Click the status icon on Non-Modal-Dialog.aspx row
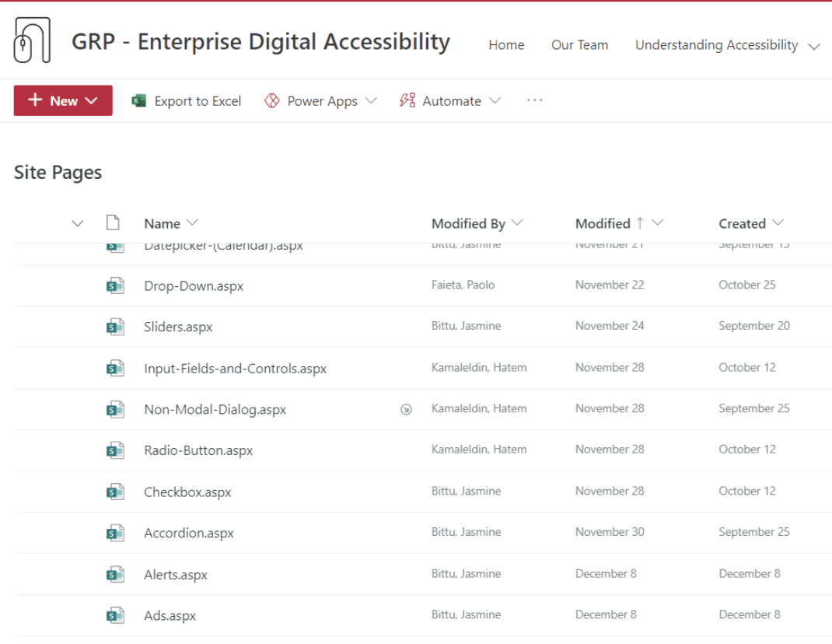 [x=406, y=409]
